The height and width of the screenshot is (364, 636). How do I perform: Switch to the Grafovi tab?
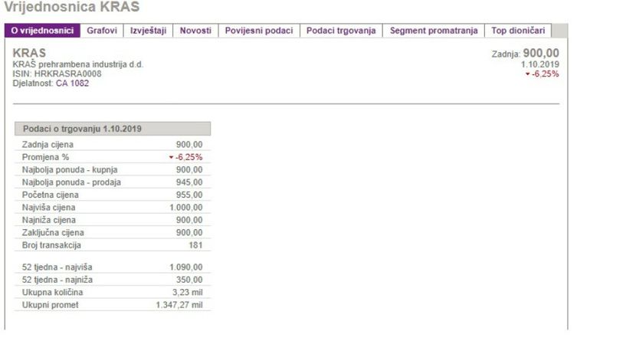pos(102,31)
